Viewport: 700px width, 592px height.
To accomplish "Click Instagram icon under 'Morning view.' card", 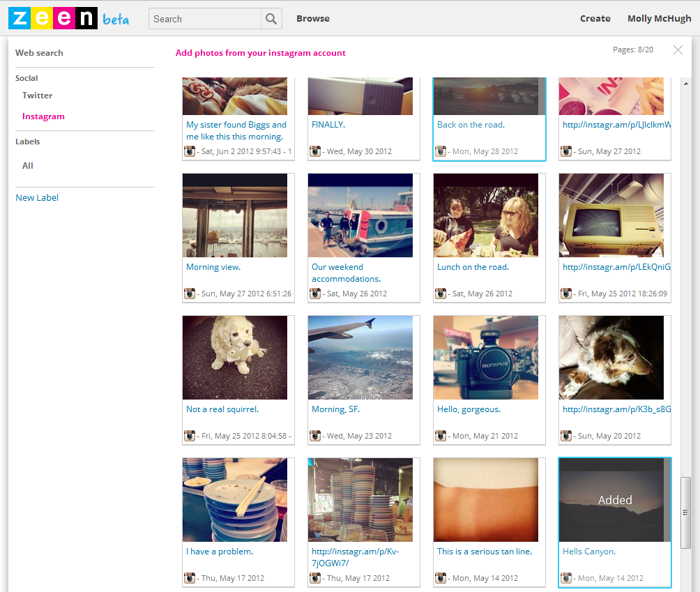I will pyautogui.click(x=190, y=294).
